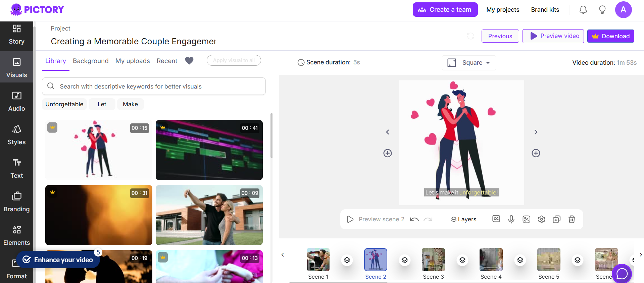Delete the scene with the trash icon
Image resolution: width=644 pixels, height=283 pixels.
[x=572, y=219]
